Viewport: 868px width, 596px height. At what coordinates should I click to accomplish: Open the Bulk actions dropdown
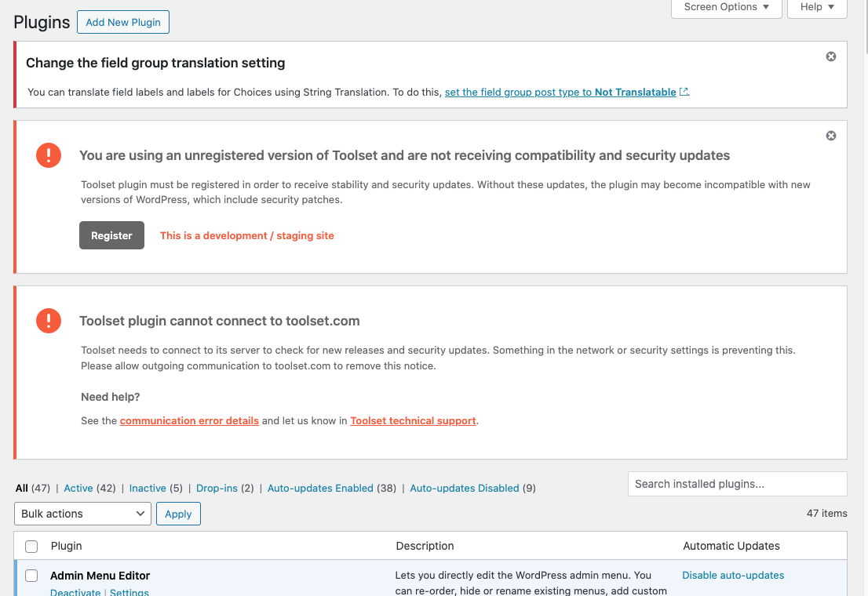[82, 514]
